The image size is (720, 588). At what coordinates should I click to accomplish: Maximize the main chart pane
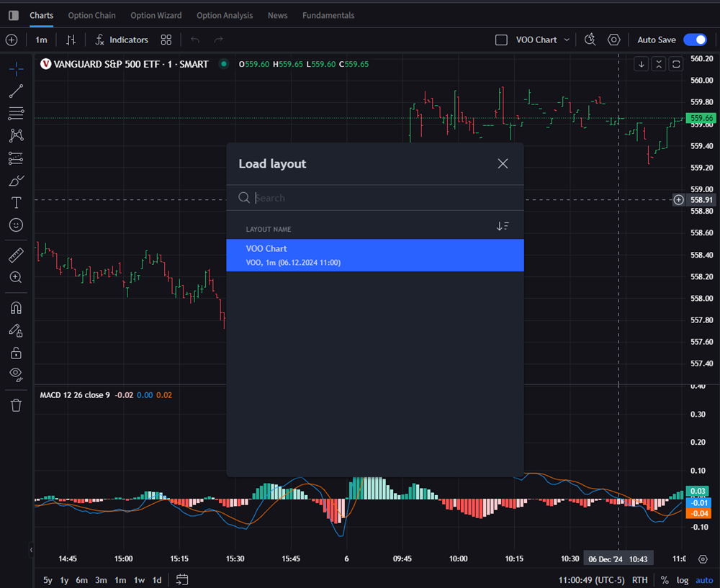(676, 64)
